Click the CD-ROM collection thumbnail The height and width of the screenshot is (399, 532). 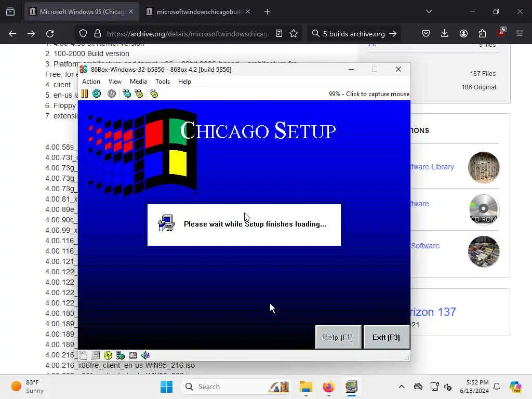click(x=484, y=210)
